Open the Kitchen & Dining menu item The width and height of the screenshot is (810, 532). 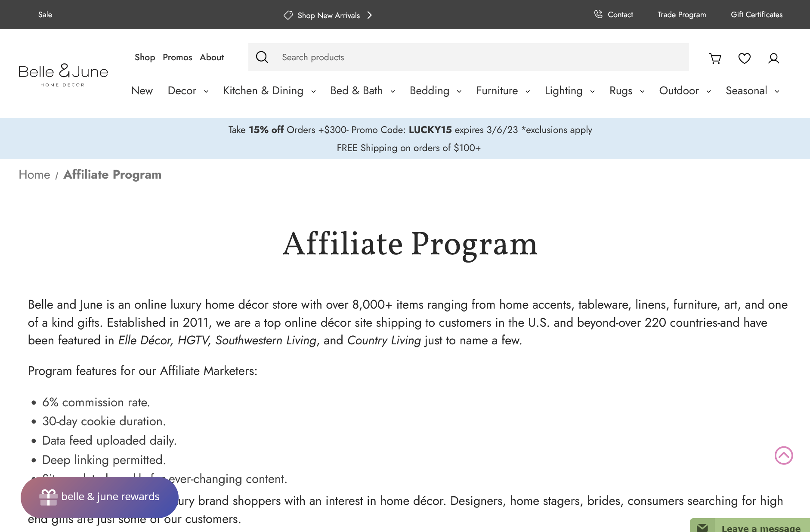[x=263, y=91]
